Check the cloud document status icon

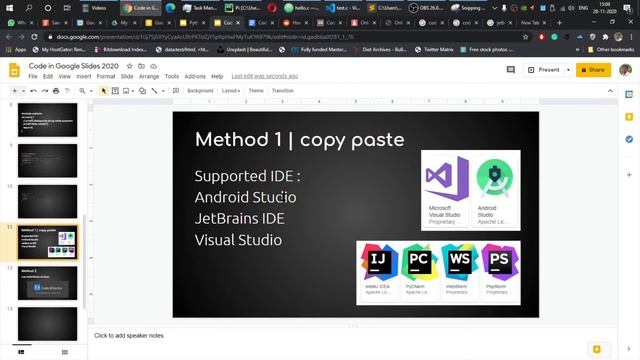153,66
